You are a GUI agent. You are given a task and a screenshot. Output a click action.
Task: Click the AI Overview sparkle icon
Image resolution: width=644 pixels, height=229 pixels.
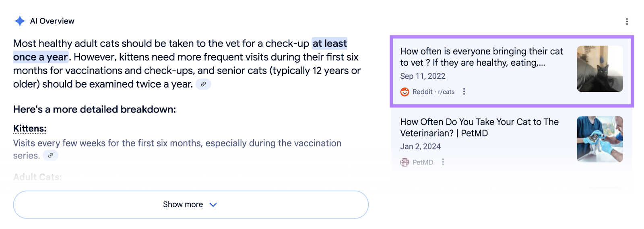19,21
